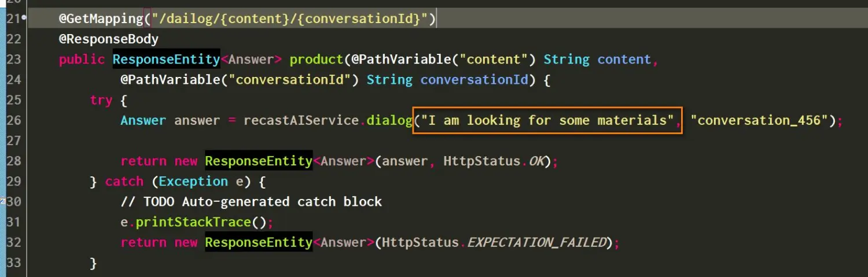Image resolution: width=868 pixels, height=277 pixels.
Task: Click the answer variable declared on line 26
Action: point(197,121)
